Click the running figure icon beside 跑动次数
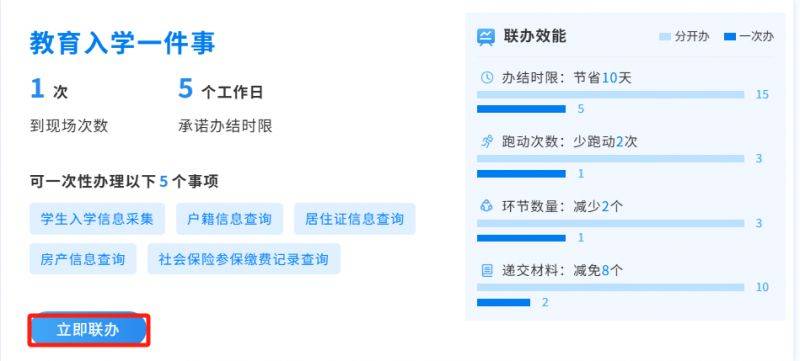This screenshot has width=800, height=361. pos(487,142)
